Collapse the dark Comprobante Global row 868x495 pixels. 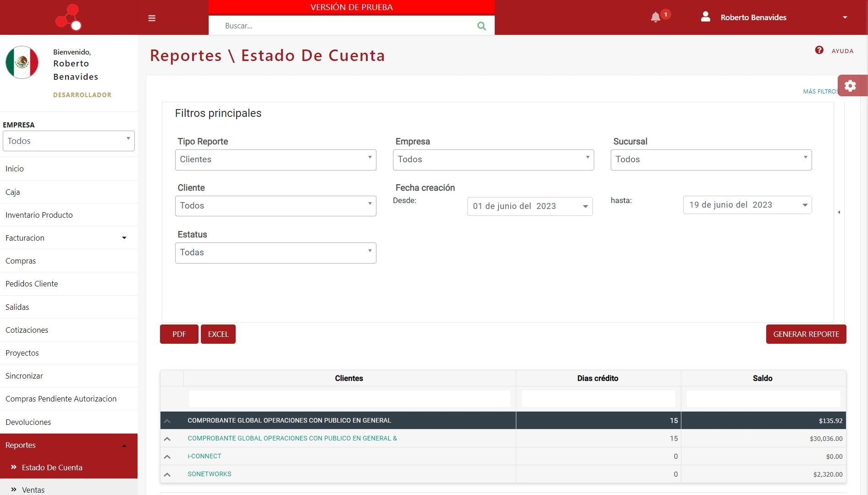[x=167, y=421]
